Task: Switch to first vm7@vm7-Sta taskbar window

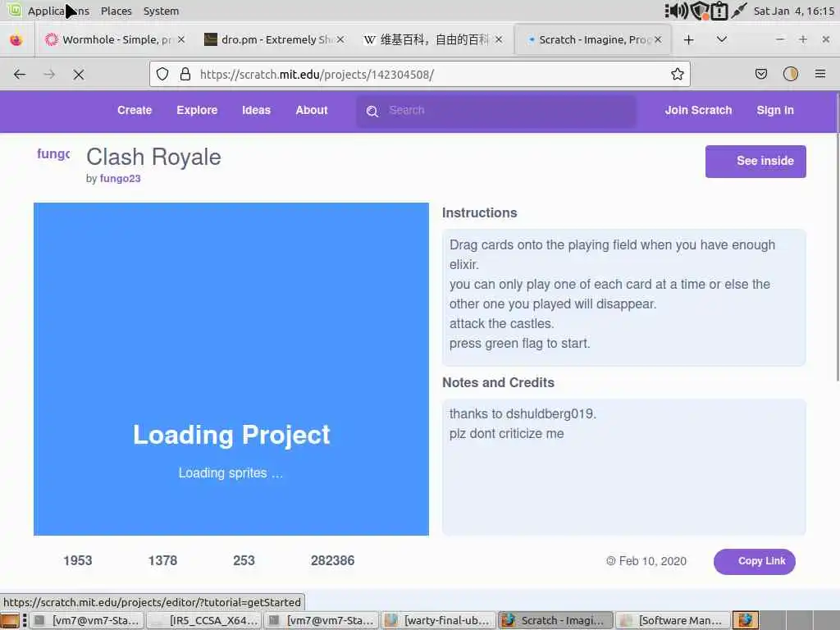Action: coord(86,620)
